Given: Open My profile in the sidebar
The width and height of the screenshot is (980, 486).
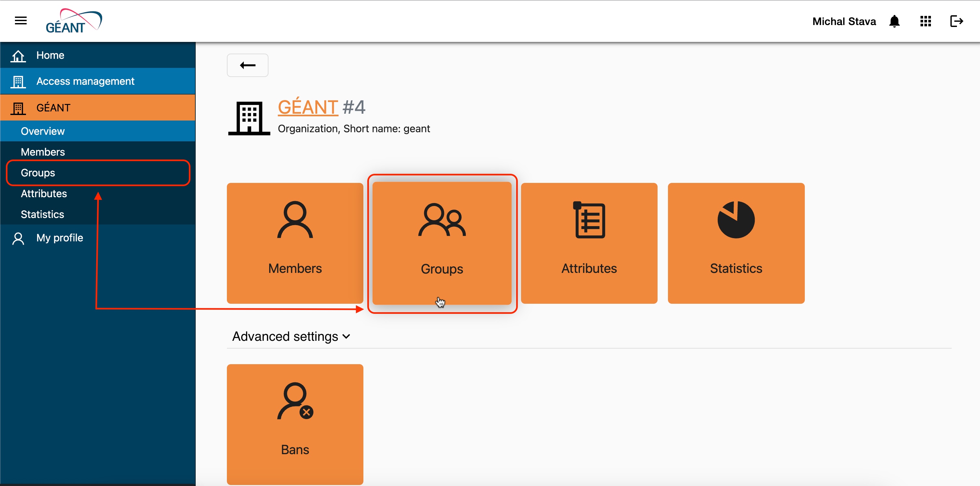Looking at the screenshot, I should tap(98, 238).
